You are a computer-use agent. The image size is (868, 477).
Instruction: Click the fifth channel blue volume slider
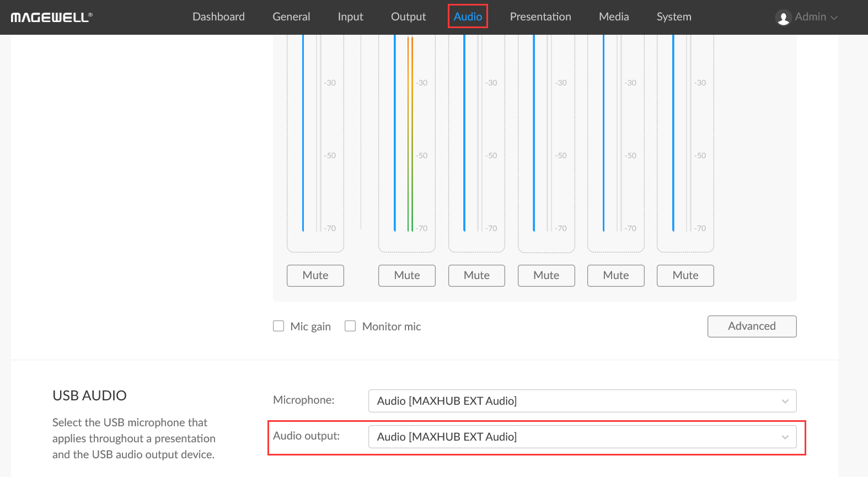pos(603,133)
